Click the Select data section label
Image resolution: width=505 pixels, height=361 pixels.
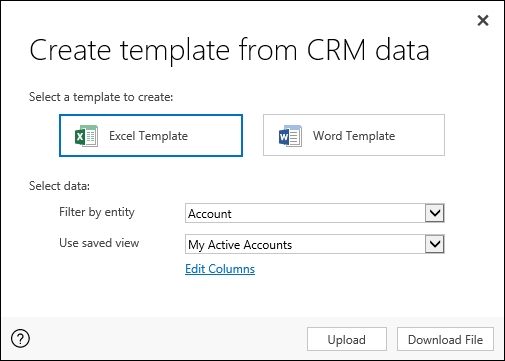[59, 186]
